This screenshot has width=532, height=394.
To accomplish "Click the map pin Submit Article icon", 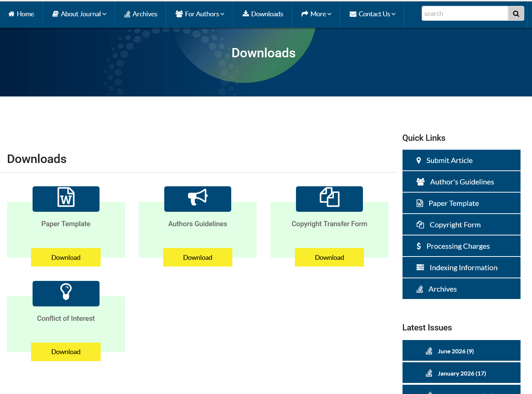I will 418,160.
